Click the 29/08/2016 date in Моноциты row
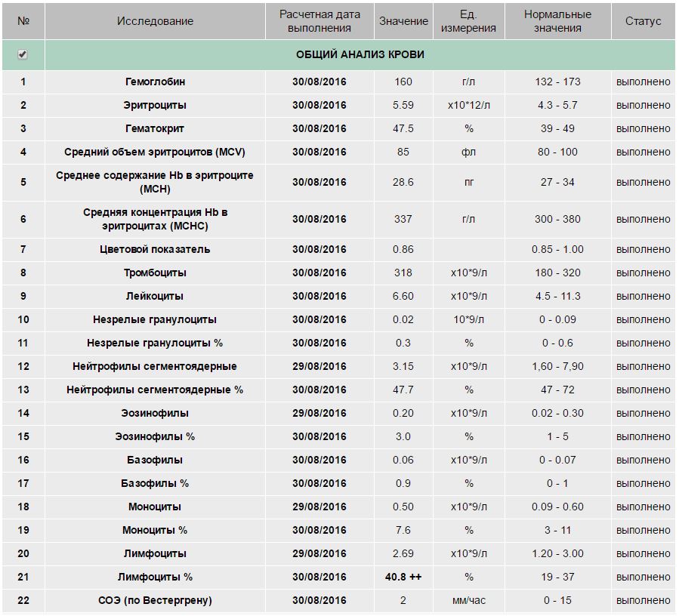Image resolution: width=679 pixels, height=616 pixels. click(319, 507)
